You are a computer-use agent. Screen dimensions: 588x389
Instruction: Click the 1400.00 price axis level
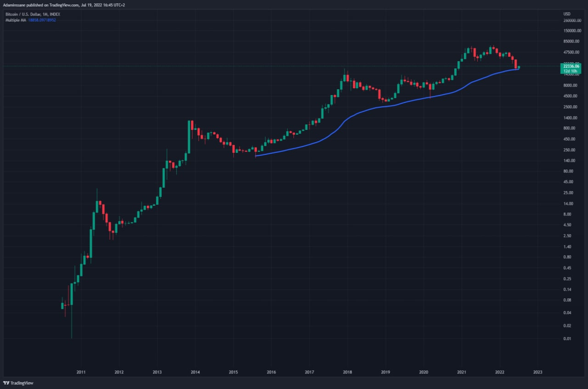point(570,118)
